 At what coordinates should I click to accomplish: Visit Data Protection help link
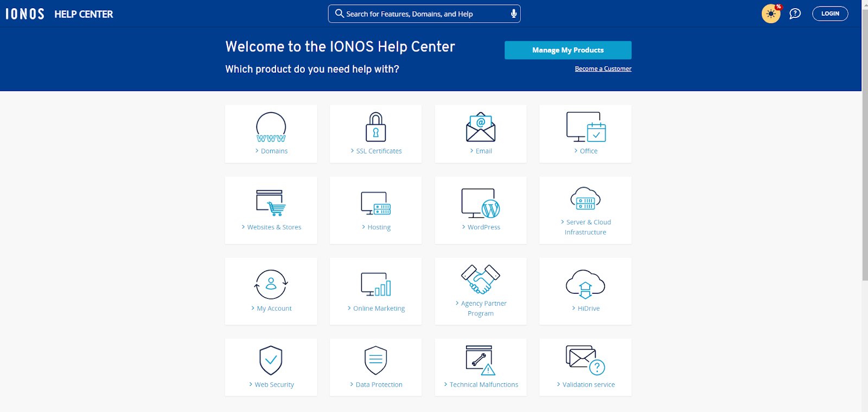[x=376, y=385]
